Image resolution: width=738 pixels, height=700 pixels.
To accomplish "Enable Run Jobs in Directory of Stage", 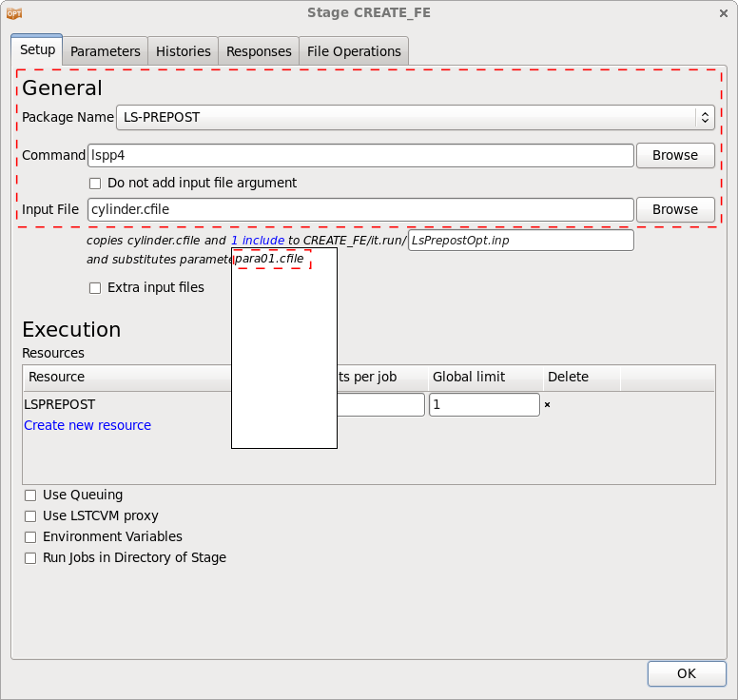I will [30, 558].
